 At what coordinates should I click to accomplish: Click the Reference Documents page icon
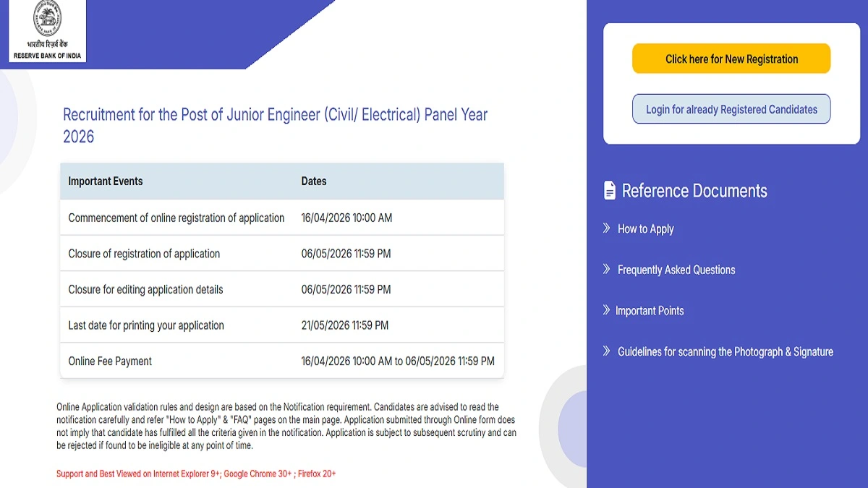(608, 189)
